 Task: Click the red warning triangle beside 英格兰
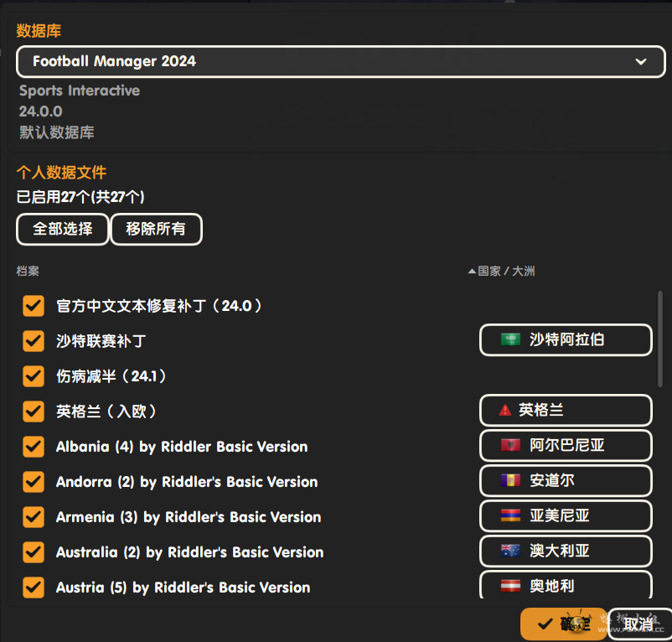[x=505, y=410]
